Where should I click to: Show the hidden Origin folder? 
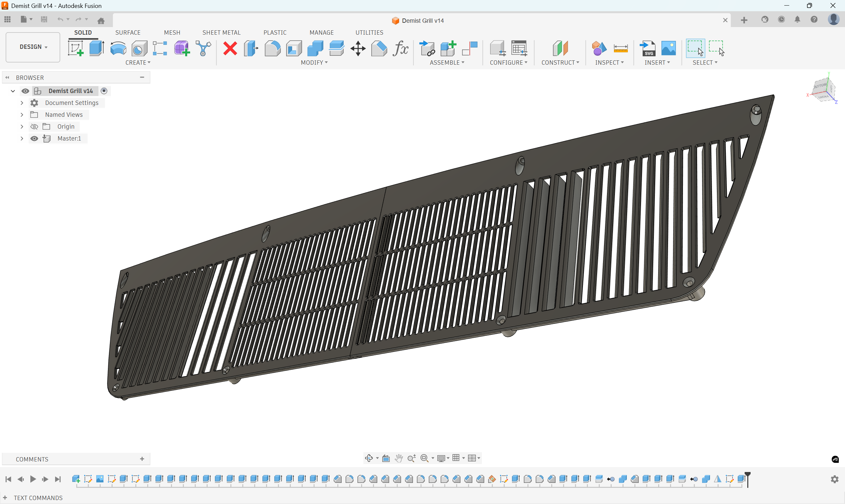pyautogui.click(x=34, y=127)
